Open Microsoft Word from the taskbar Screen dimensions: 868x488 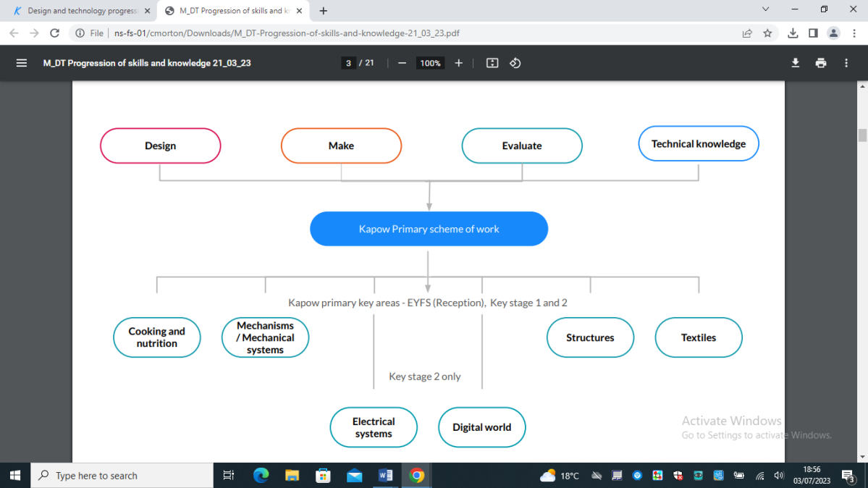click(x=385, y=476)
